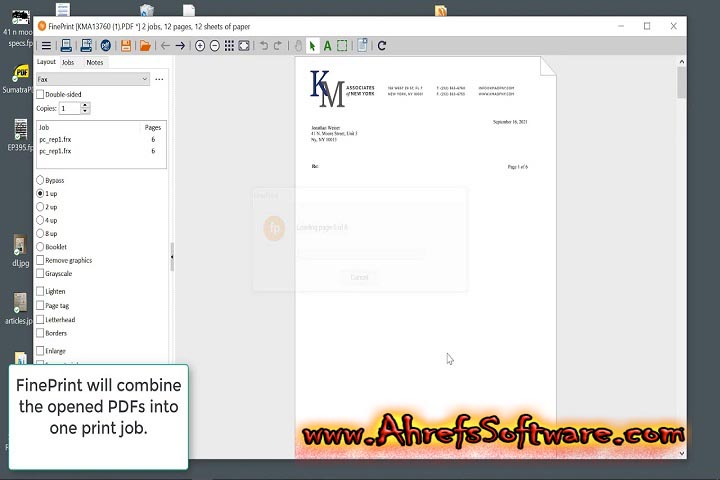Switch to the Jobs tab
The width and height of the screenshot is (720, 480).
(x=68, y=62)
